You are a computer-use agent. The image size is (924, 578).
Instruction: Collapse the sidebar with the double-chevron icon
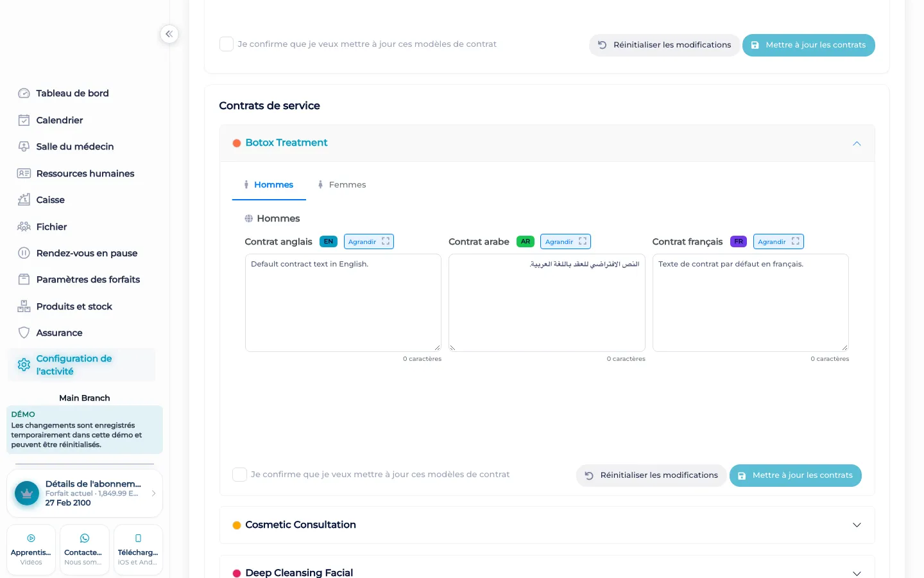(169, 34)
